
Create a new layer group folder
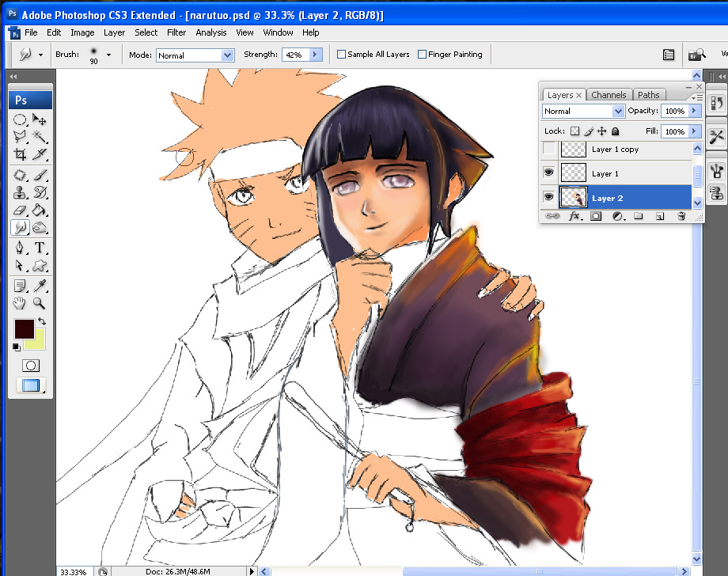[639, 216]
